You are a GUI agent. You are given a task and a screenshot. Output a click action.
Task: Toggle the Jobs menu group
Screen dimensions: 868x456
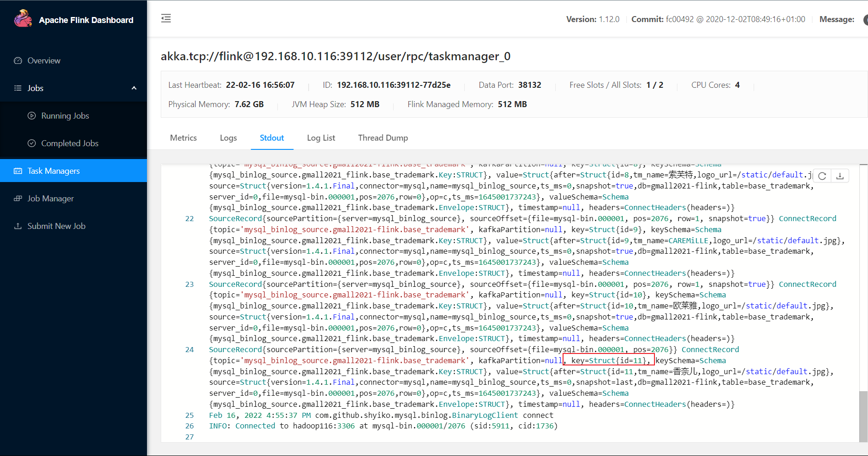pyautogui.click(x=73, y=88)
